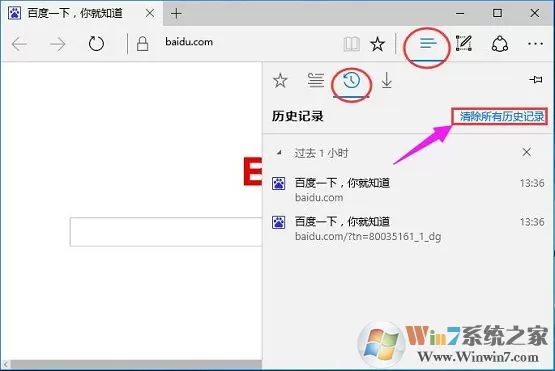
Task: Delete the 过去 1 小时 history group
Action: pos(526,152)
